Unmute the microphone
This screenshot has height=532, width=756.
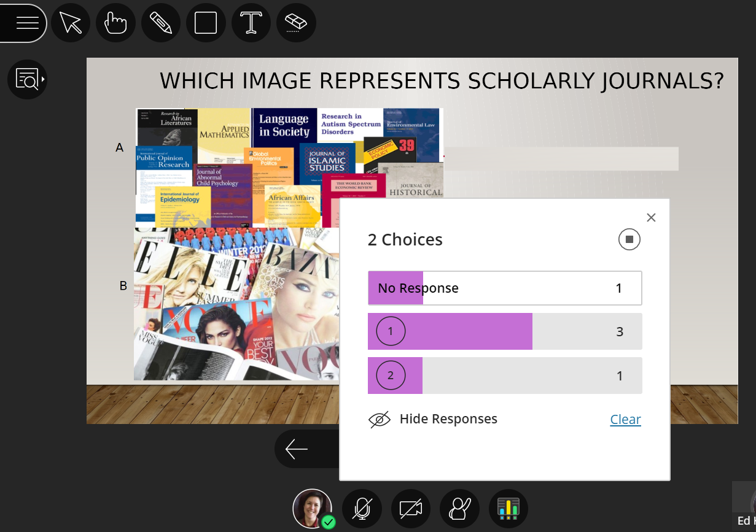pos(362,508)
